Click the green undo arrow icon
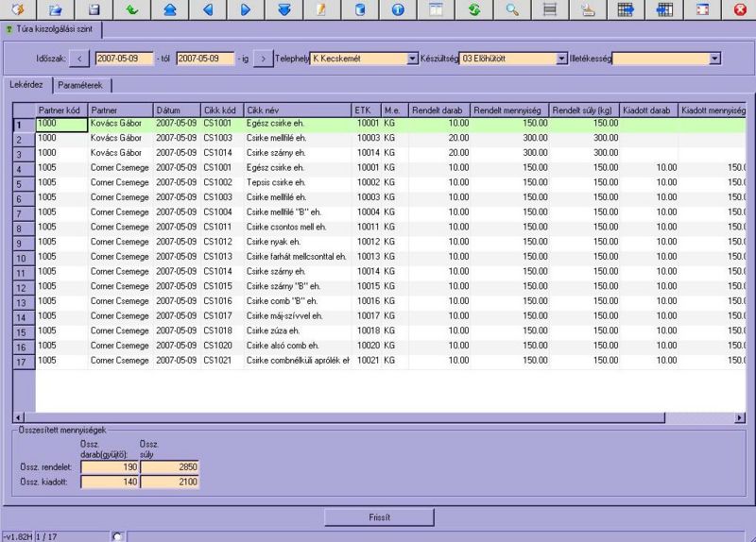Screen dimensions: 756x542 [x=131, y=9]
